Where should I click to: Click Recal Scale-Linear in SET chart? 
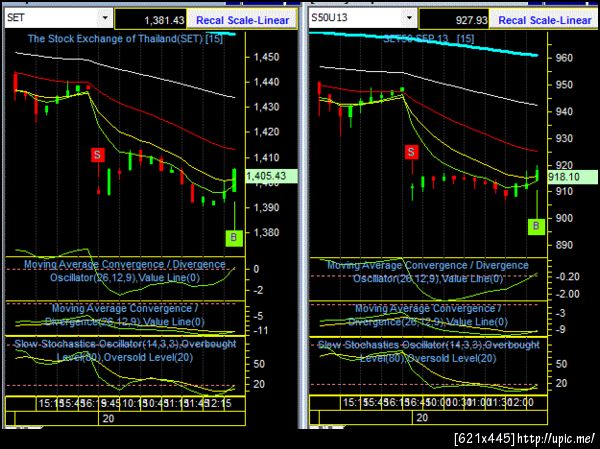tap(243, 20)
